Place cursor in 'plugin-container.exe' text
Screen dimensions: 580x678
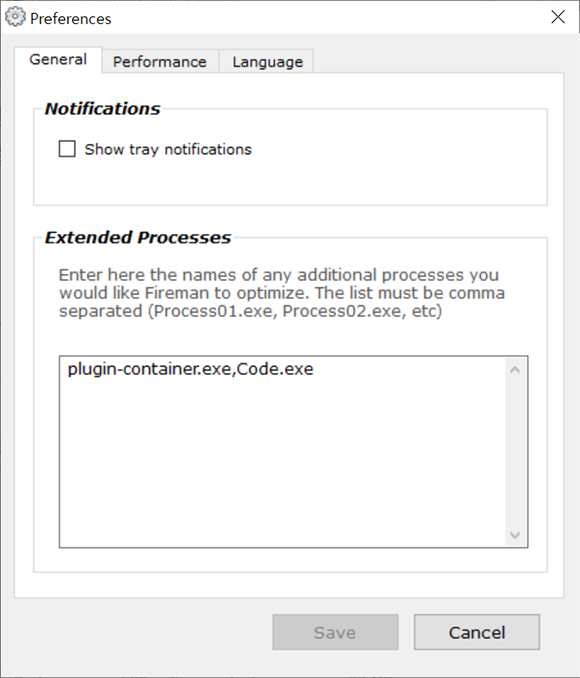point(149,369)
